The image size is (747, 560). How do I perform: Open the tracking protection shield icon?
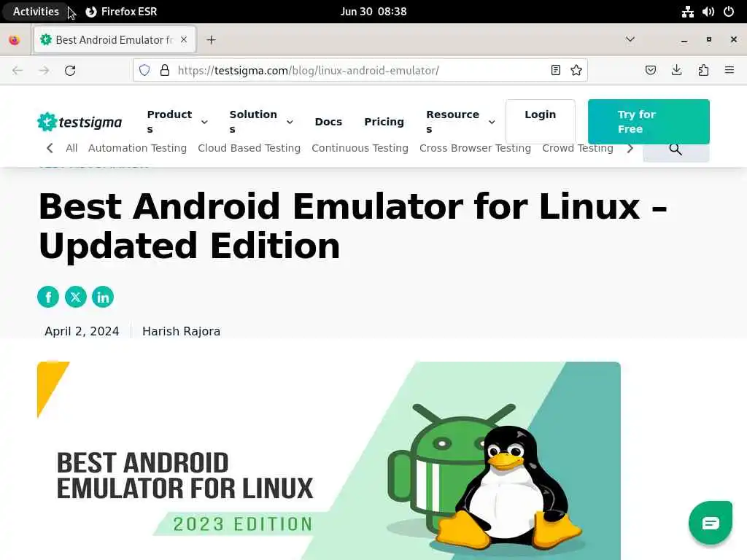click(144, 71)
